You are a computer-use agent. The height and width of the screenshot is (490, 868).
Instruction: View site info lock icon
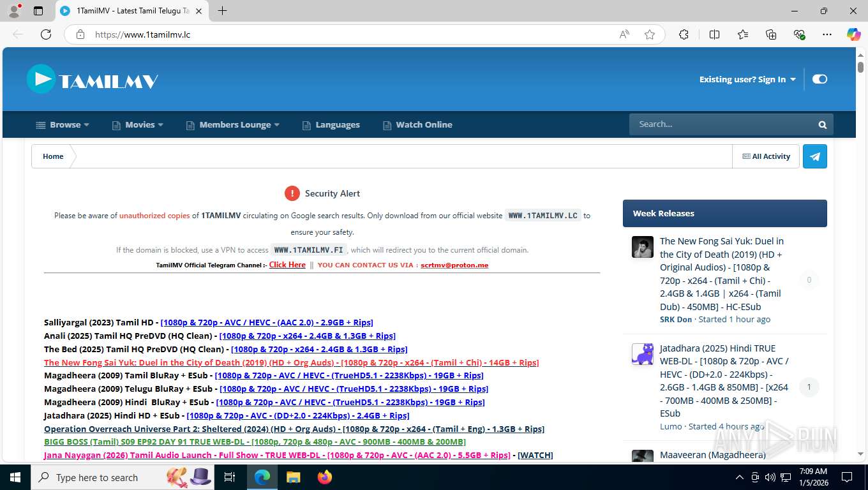80,34
